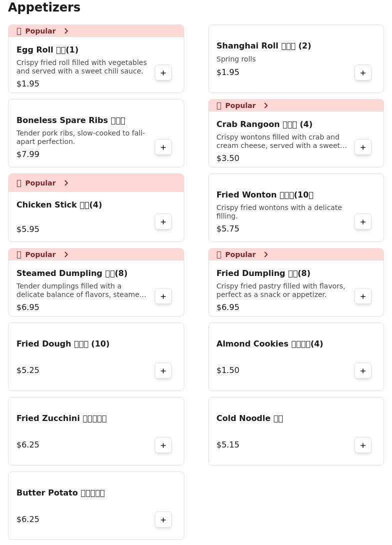Add Chicken Stick to the order
Image resolution: width=392 pixels, height=545 pixels.
[x=163, y=222]
